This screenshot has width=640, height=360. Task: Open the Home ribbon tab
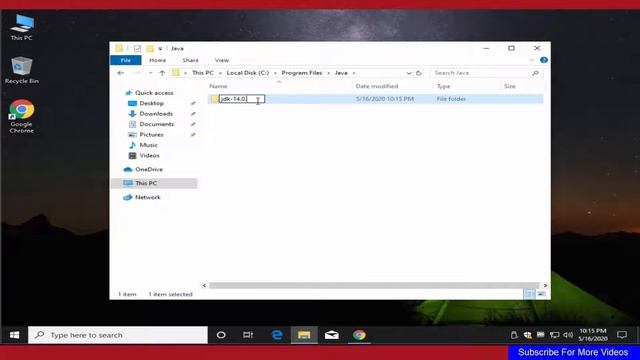click(x=158, y=60)
